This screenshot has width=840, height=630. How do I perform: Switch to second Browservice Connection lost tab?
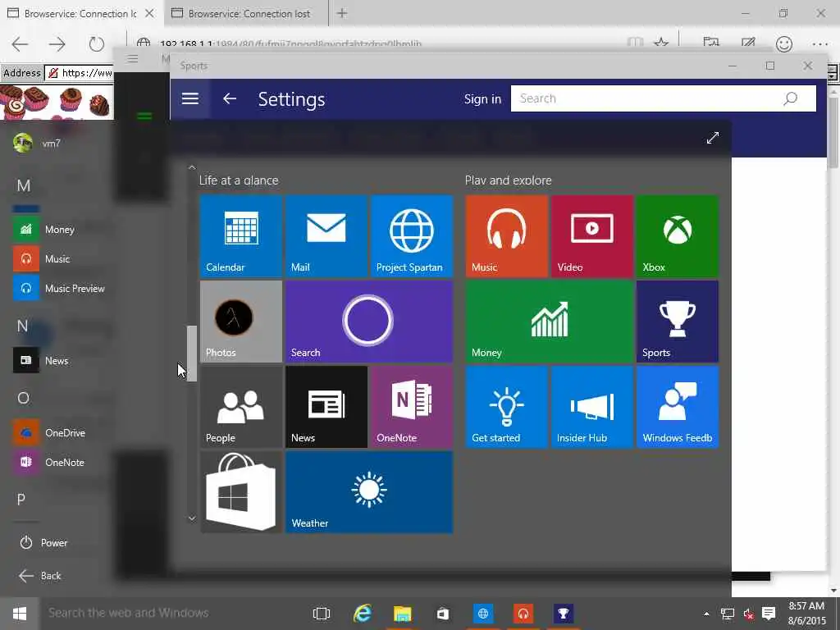[x=245, y=13]
